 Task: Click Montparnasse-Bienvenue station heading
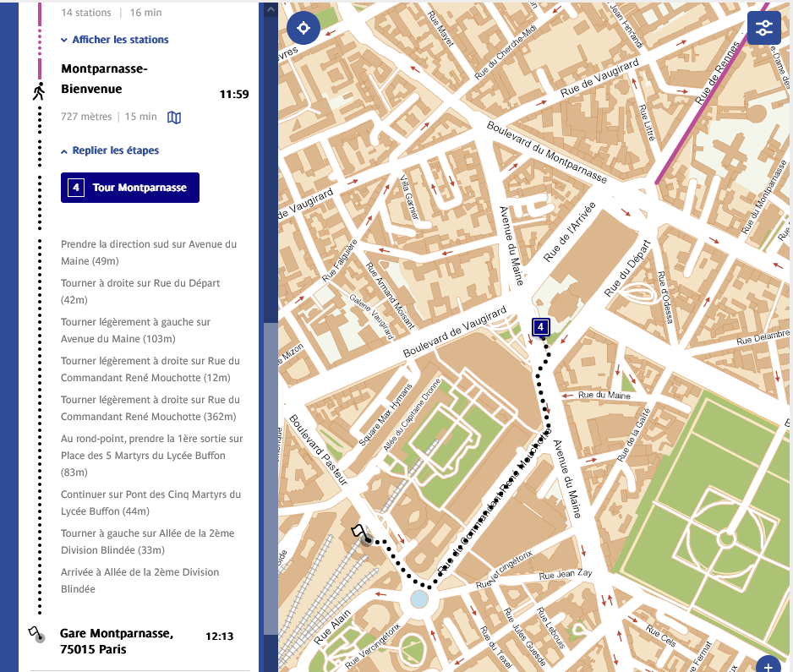click(104, 79)
